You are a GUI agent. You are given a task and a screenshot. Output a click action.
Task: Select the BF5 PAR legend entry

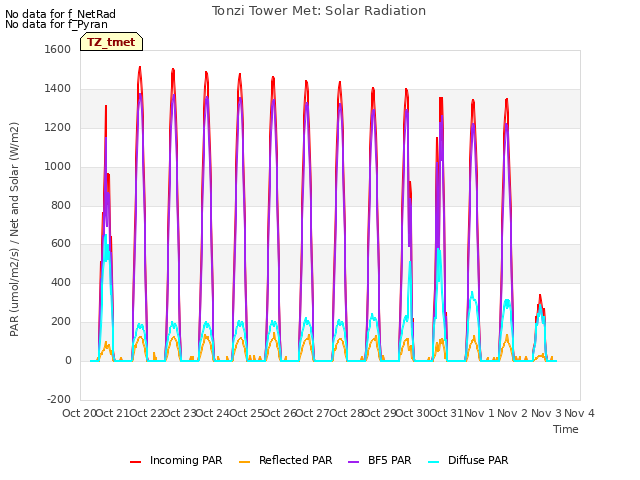click(x=380, y=460)
